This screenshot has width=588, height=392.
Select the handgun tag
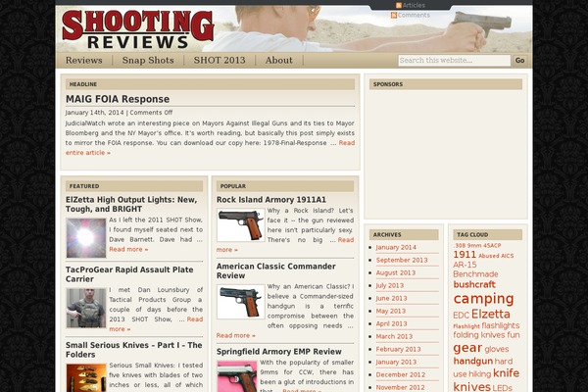(473, 362)
